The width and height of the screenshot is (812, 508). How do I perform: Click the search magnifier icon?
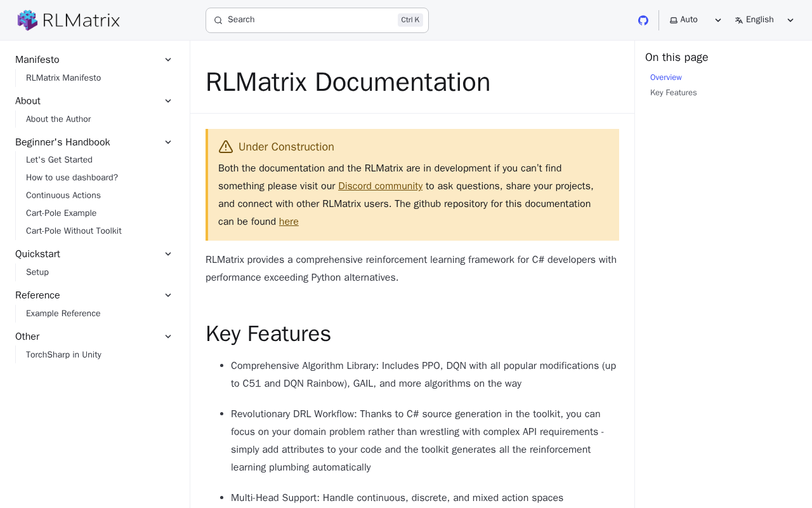[218, 20]
